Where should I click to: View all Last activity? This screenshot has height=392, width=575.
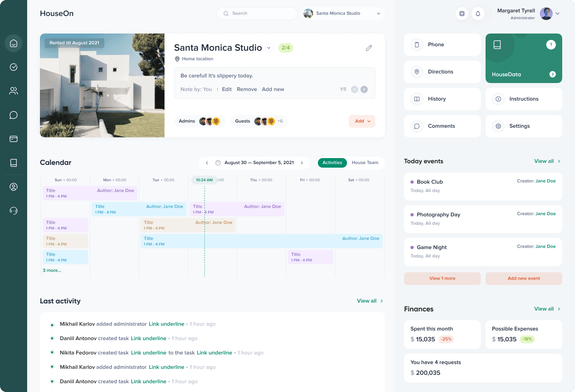click(x=370, y=301)
